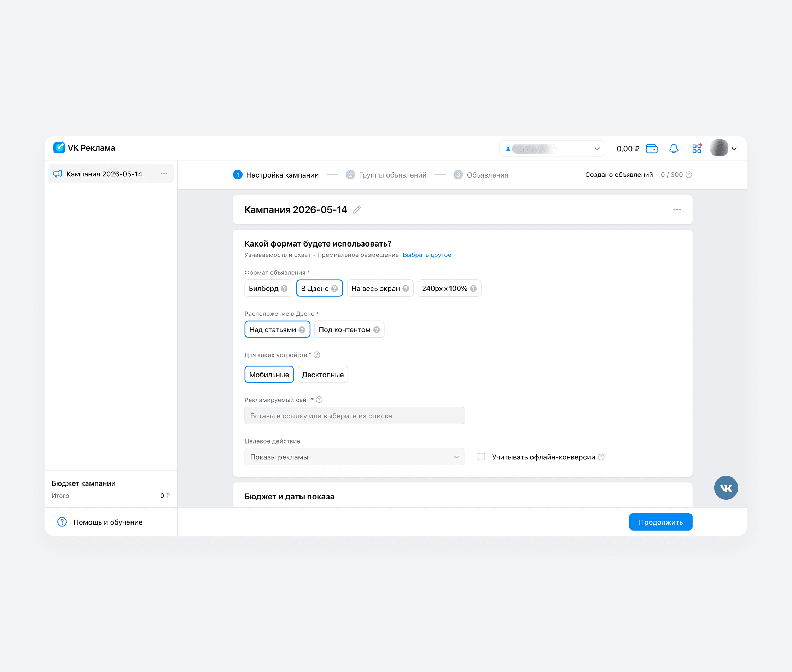
Task: Go to step Настройка кампании
Action: (x=276, y=175)
